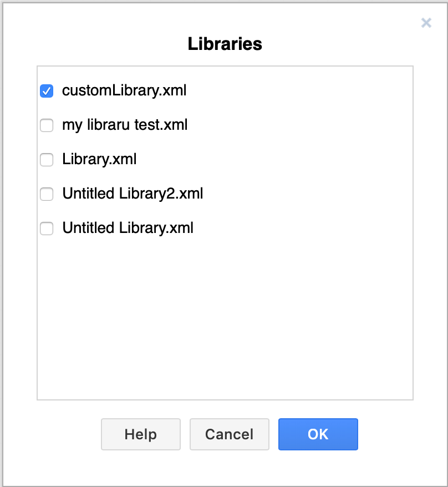Click the Libraries dialog title
Viewport: 448px width, 487px height.
(x=224, y=44)
